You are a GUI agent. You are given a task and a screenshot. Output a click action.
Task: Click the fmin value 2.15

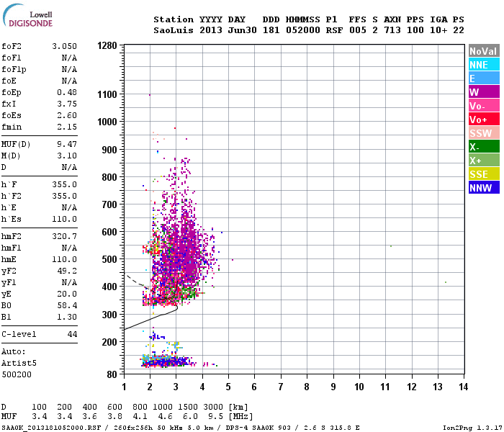click(67, 127)
